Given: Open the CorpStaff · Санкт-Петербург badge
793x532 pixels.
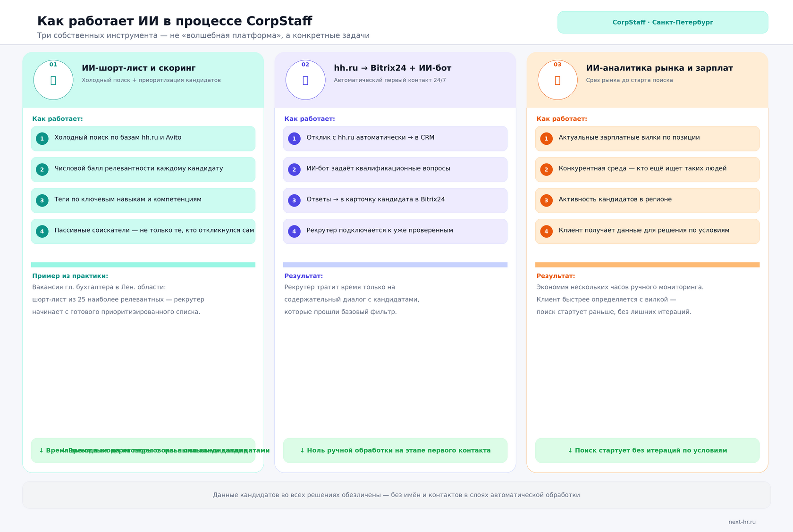Looking at the screenshot, I should click(663, 22).
